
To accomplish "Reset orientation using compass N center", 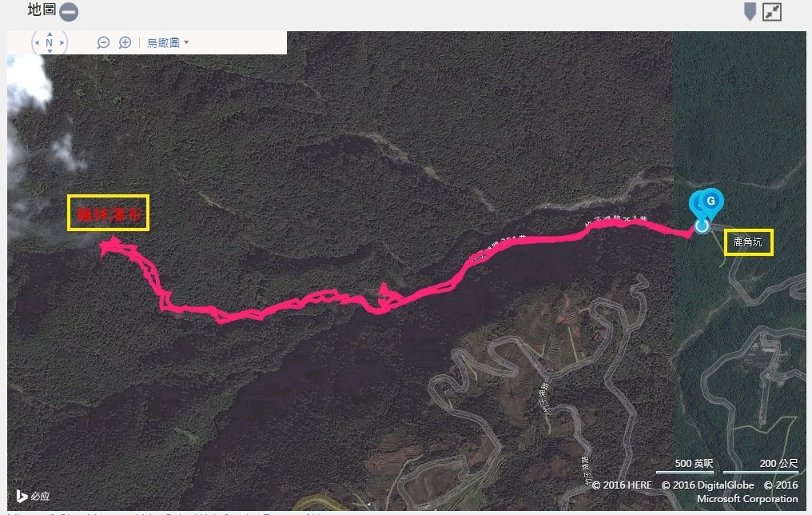I will pos(50,43).
